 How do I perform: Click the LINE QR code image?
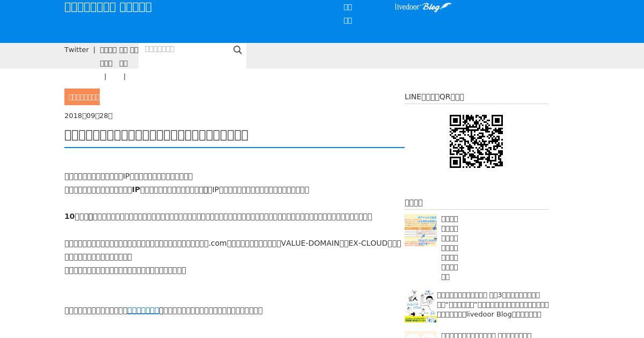(x=476, y=141)
